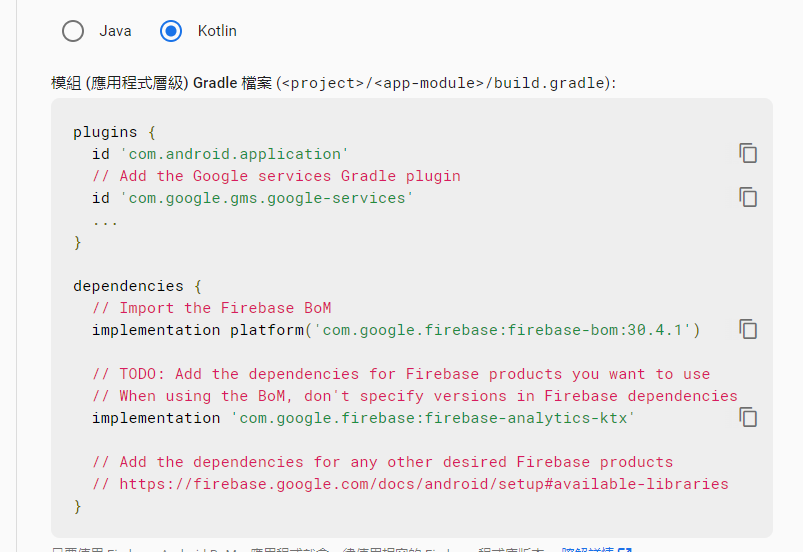Click the 'com.android.application' string
The image size is (803, 552).
pyautogui.click(x=234, y=154)
